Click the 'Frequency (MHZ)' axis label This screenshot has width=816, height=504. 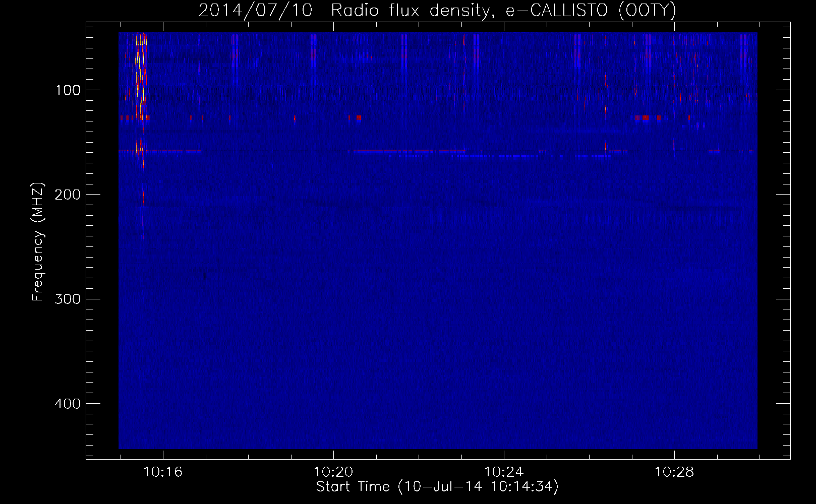click(x=38, y=242)
